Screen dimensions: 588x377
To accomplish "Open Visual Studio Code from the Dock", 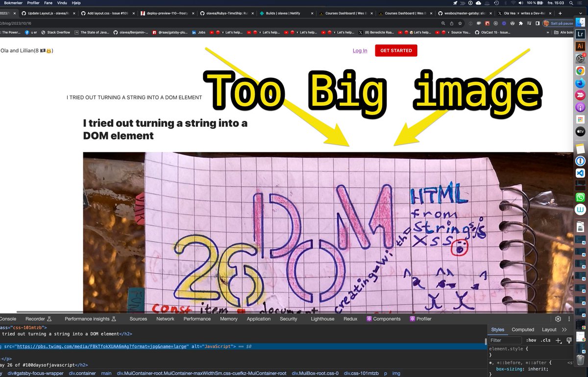I will pyautogui.click(x=580, y=173).
